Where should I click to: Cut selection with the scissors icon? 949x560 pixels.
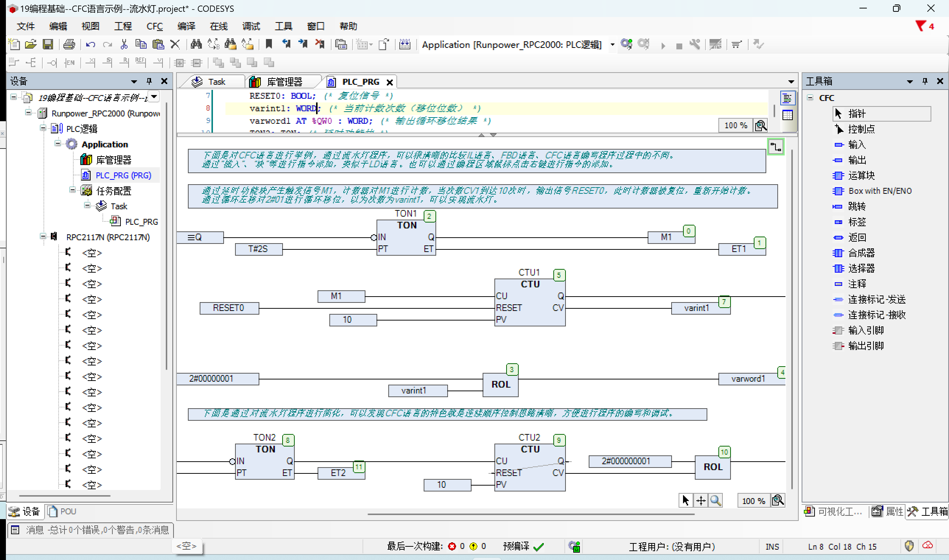pos(124,45)
